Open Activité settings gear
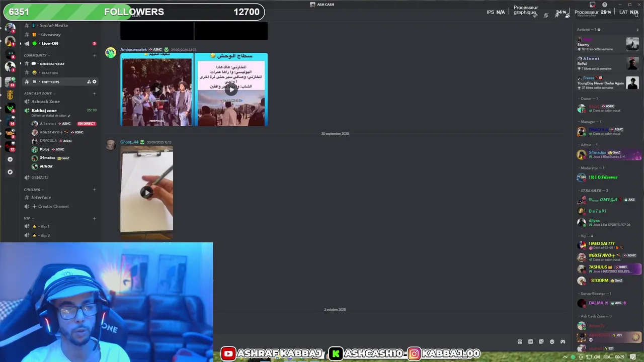 (599, 30)
